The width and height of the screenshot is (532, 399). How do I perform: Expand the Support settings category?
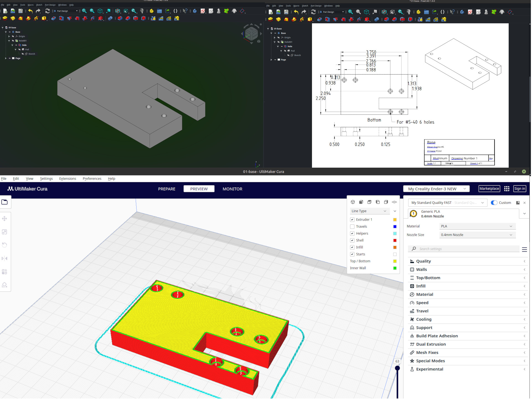[x=468, y=328]
